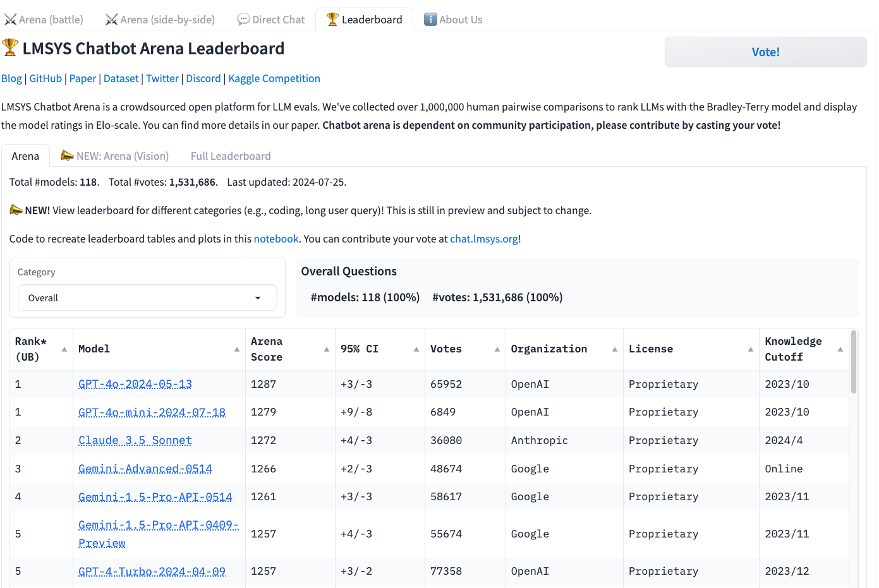Switch to Arena (side-by-side) tab
879x588 pixels.
click(160, 20)
